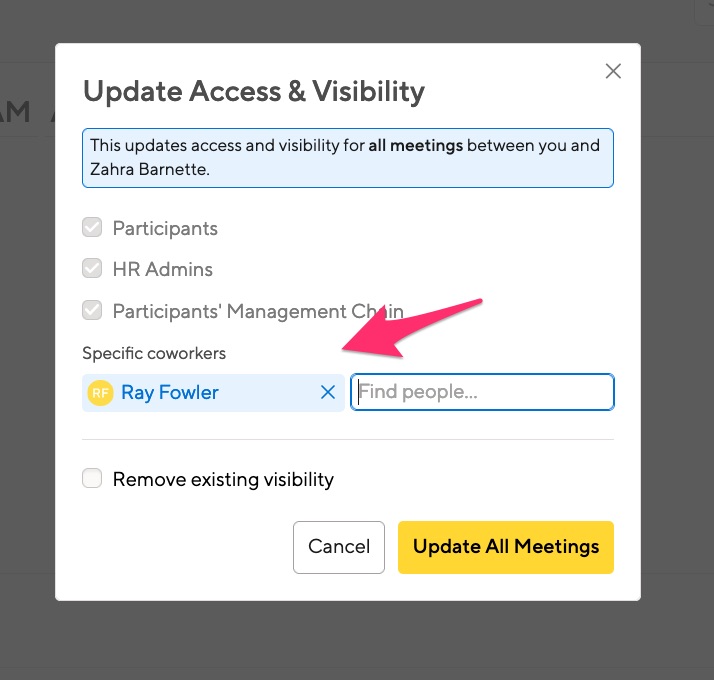Image resolution: width=714 pixels, height=680 pixels.
Task: Click the Participants label text
Action: pos(165,228)
